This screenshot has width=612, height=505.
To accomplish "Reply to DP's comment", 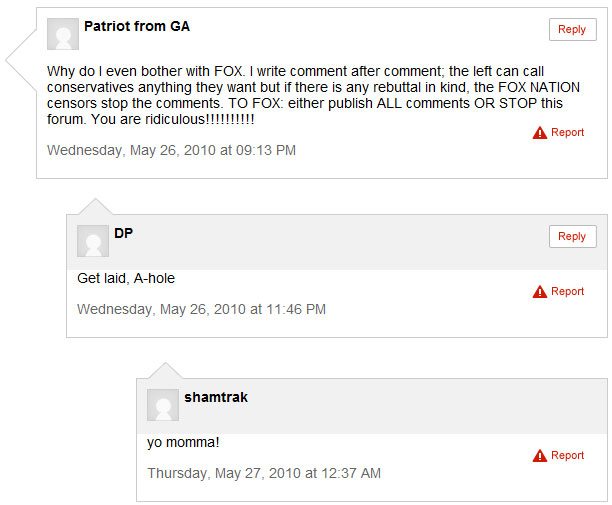I will [x=573, y=236].
